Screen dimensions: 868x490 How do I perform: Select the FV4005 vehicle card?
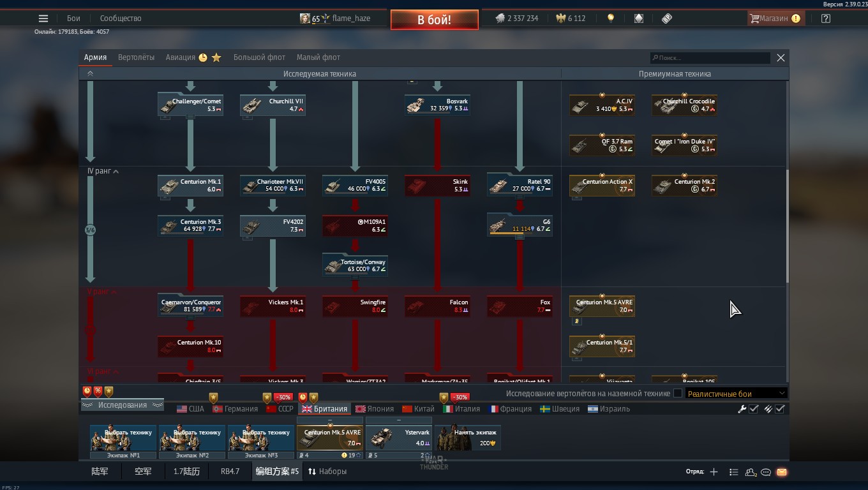point(355,185)
